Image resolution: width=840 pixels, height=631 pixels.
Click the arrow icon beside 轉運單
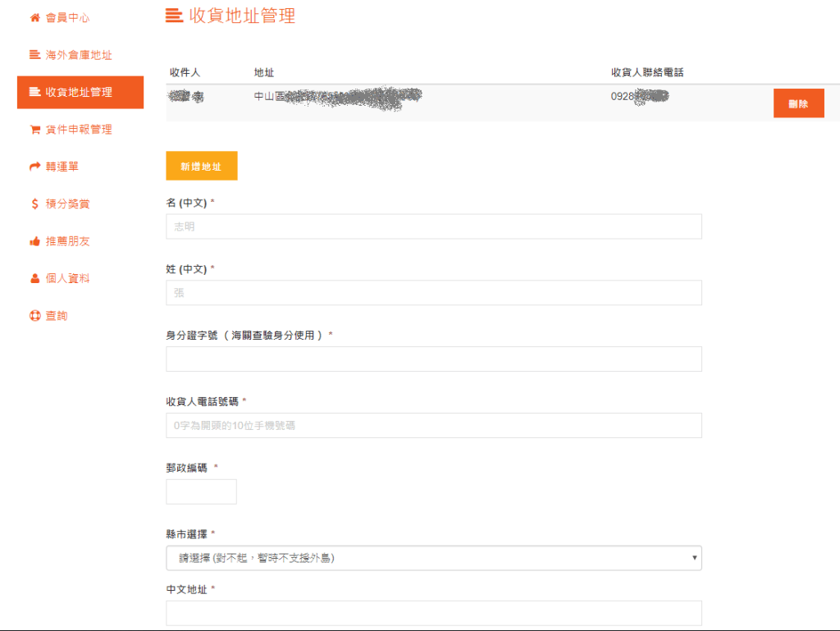click(34, 167)
